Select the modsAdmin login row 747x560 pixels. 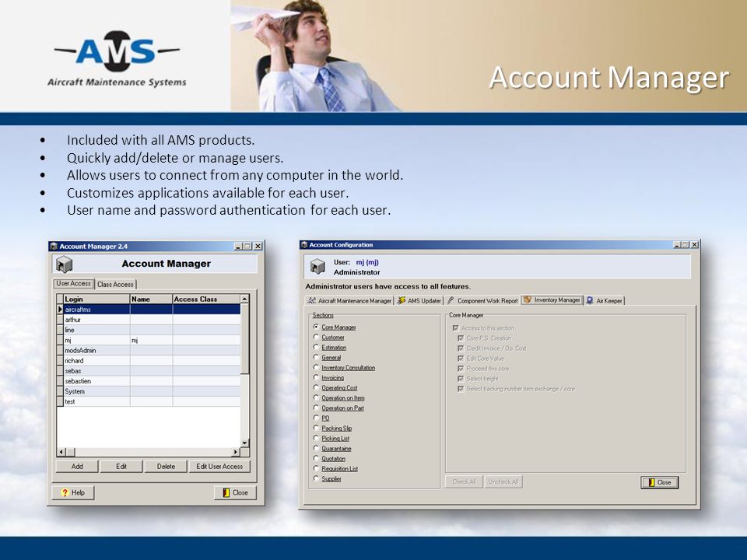tap(152, 350)
